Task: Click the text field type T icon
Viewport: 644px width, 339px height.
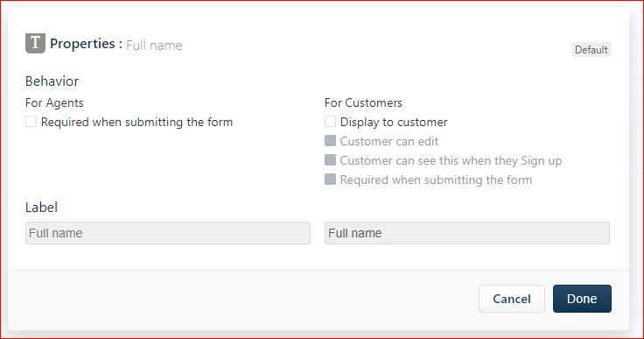Action: 35,43
